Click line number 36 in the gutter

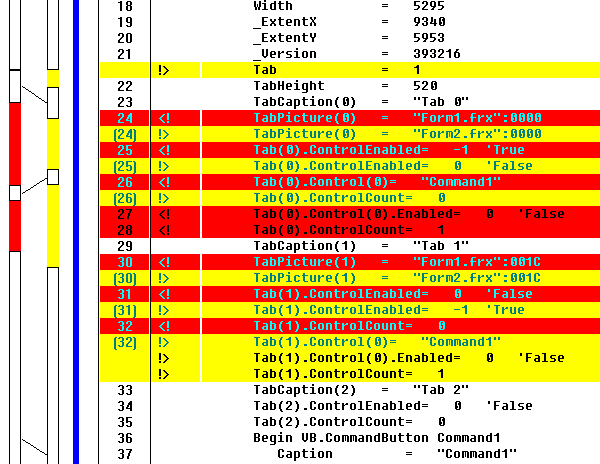tap(125, 438)
